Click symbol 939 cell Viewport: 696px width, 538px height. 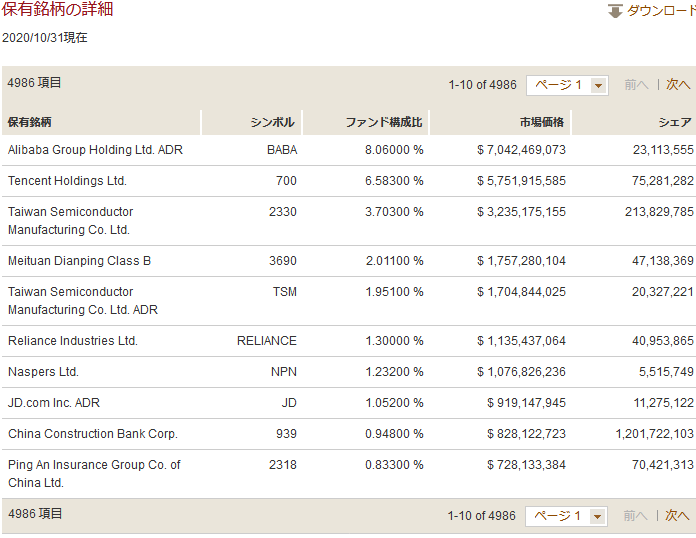[286, 434]
